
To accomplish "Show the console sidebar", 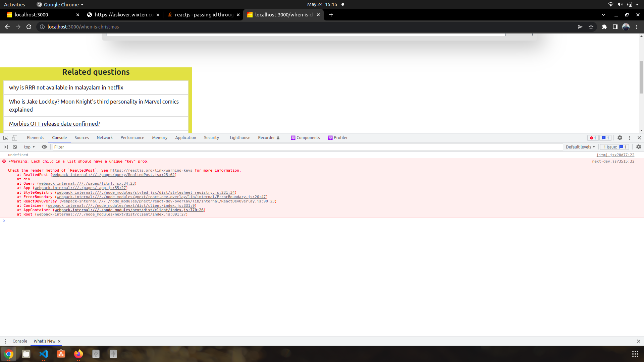I will point(5,147).
